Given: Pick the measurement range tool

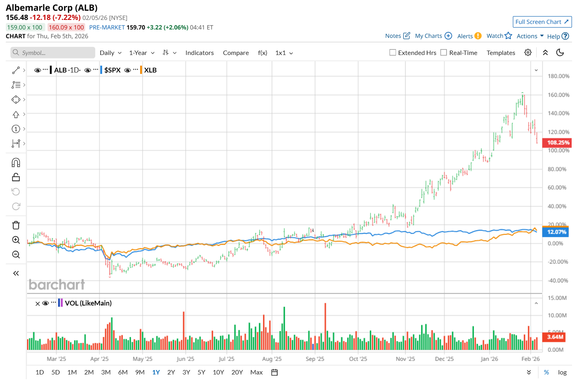Looking at the screenshot, I should 16,143.
